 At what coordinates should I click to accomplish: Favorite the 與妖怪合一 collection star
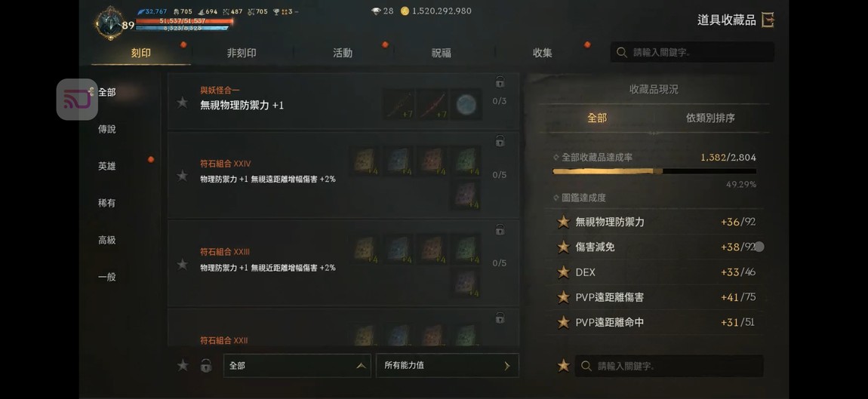click(182, 103)
